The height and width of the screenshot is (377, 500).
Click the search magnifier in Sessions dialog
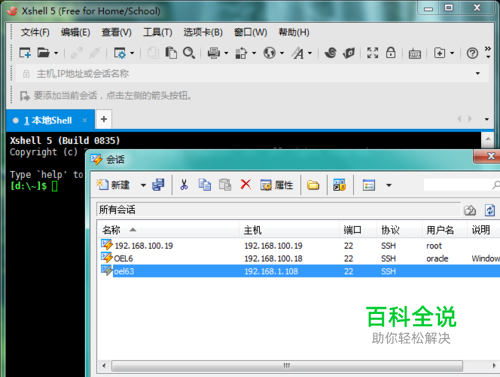[x=496, y=185]
